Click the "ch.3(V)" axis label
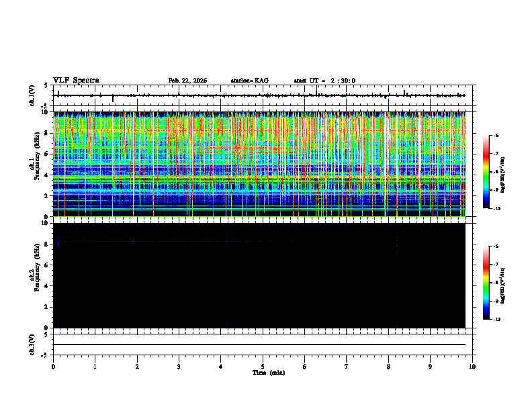The image size is (532, 411). (32, 345)
